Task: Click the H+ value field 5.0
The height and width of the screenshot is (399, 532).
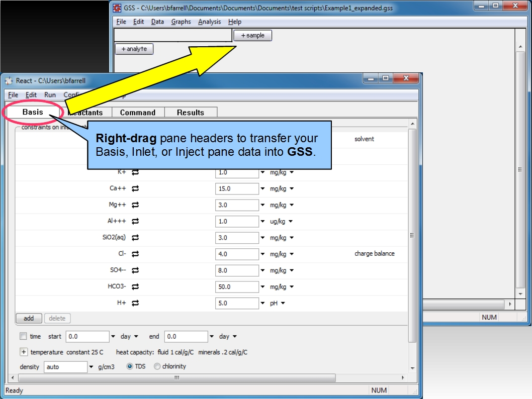Action: [237, 303]
